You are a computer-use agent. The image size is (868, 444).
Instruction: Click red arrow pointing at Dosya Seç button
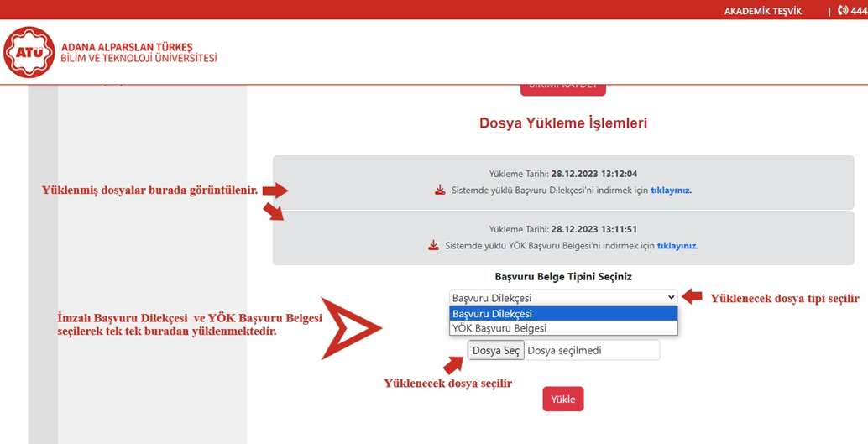click(x=453, y=364)
